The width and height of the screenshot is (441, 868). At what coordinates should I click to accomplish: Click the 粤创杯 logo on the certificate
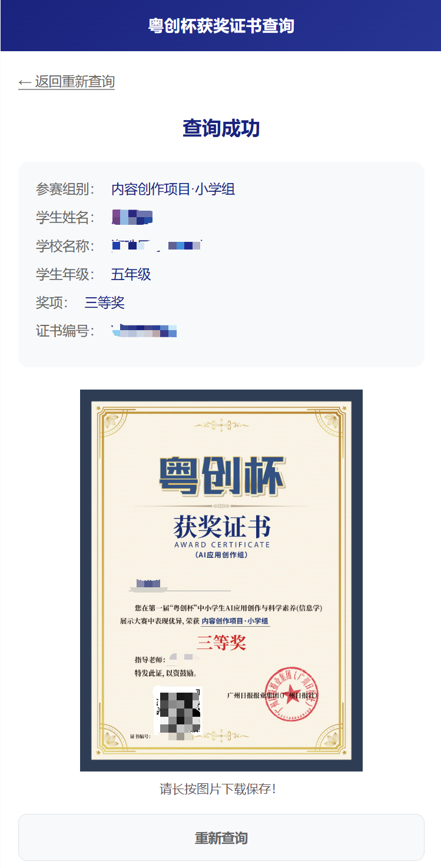coord(221,476)
